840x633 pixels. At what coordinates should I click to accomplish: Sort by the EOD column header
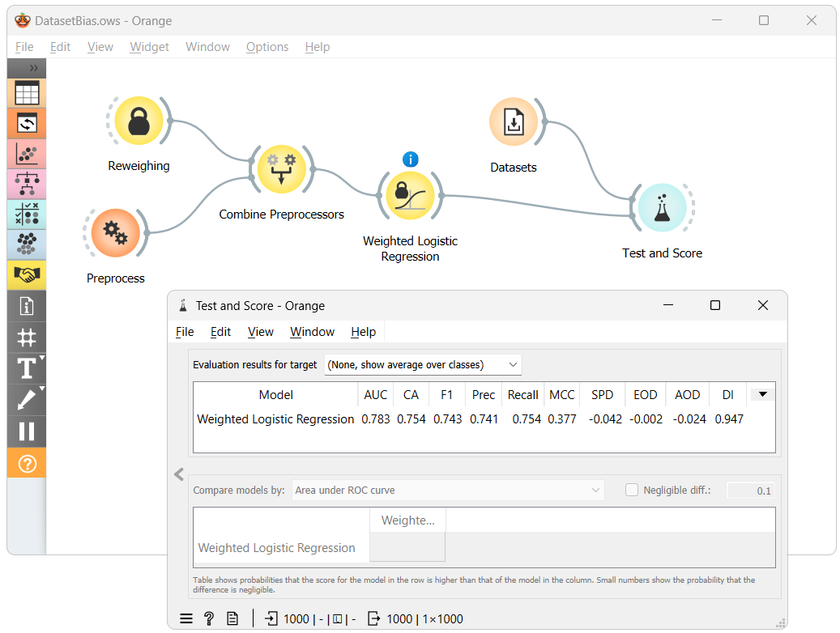tap(645, 395)
